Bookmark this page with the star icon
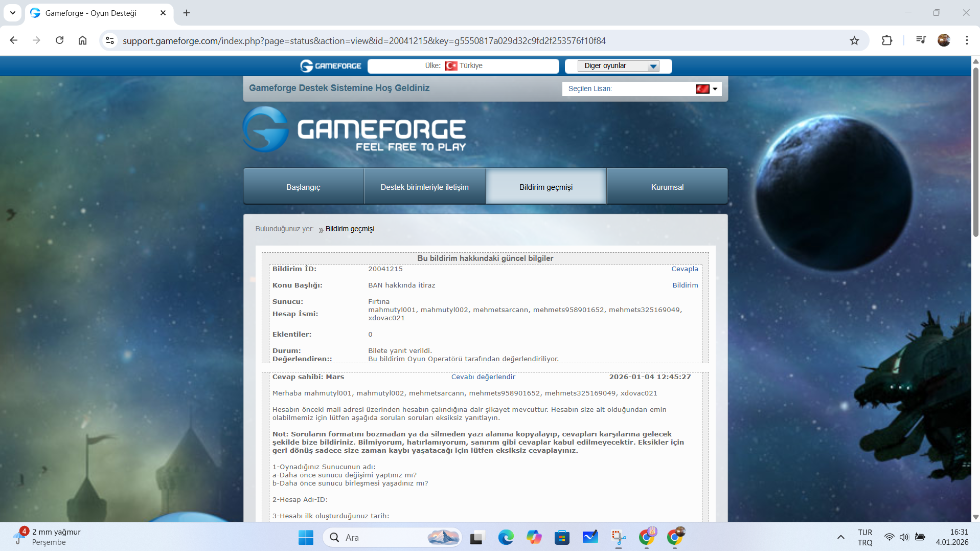The height and width of the screenshot is (551, 980). (854, 40)
